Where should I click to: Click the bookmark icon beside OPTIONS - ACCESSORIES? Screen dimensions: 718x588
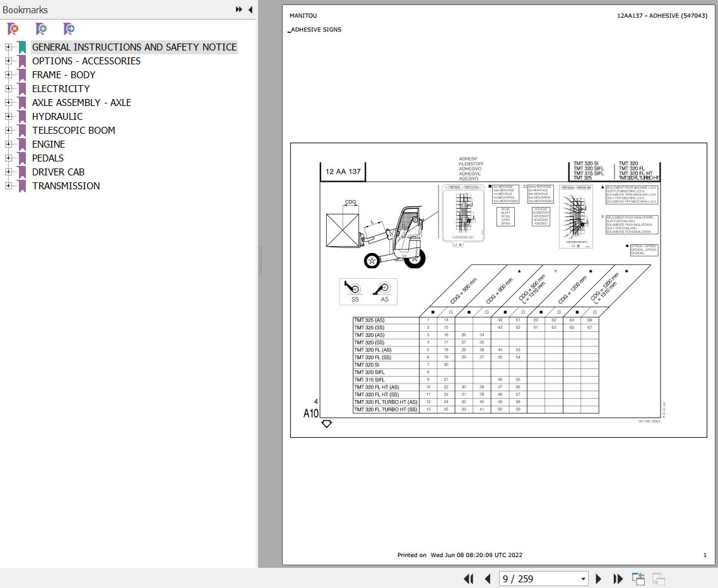point(21,61)
